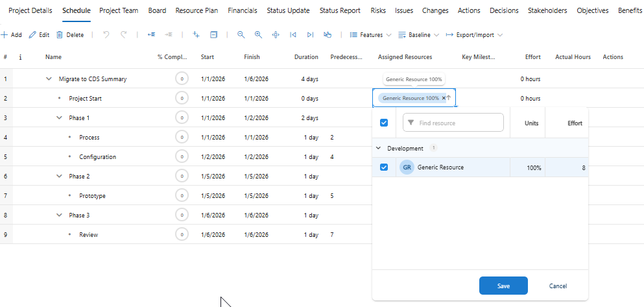Select the Process task name
Screen dimensions: 644x307
click(89, 137)
